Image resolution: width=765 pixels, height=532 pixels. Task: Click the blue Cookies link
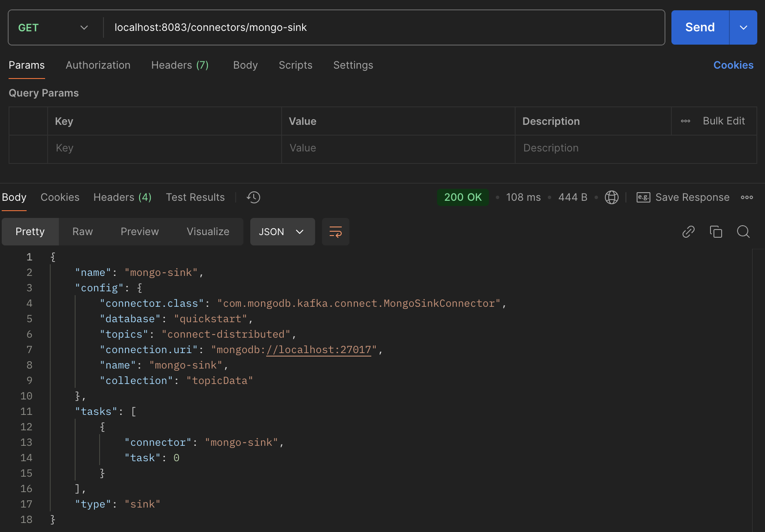pos(733,65)
